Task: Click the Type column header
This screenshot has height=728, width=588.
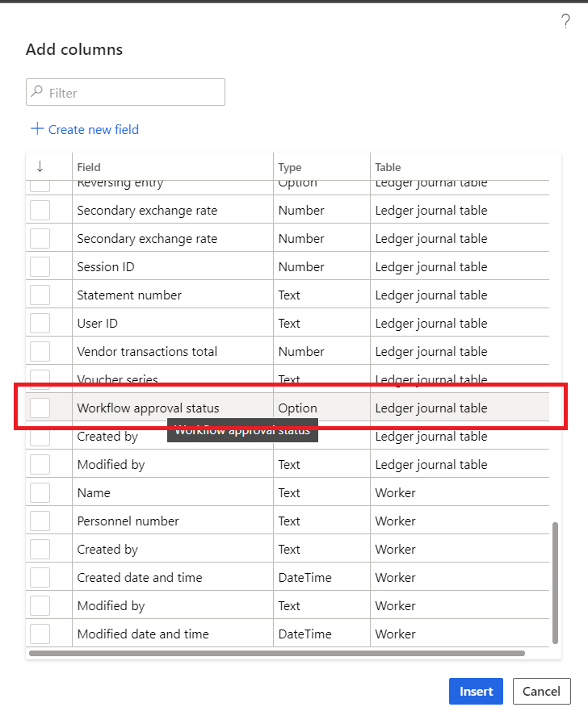Action: 289,166
